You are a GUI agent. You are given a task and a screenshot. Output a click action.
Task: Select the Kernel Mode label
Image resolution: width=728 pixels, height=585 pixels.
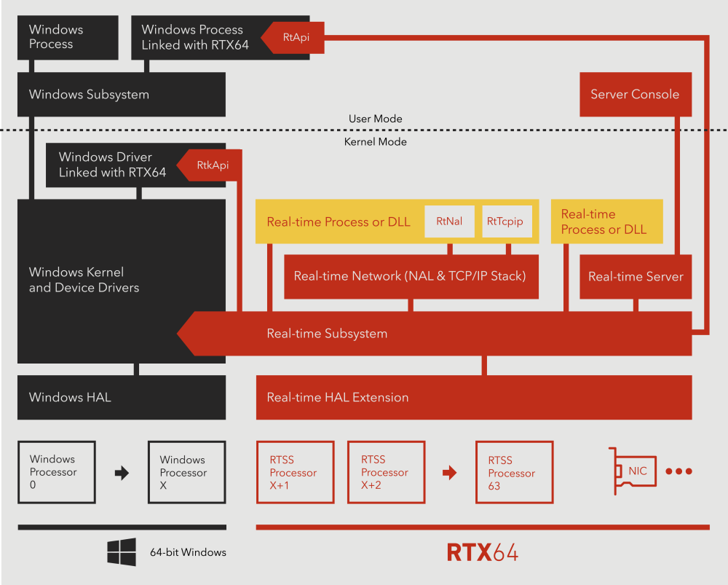376,141
